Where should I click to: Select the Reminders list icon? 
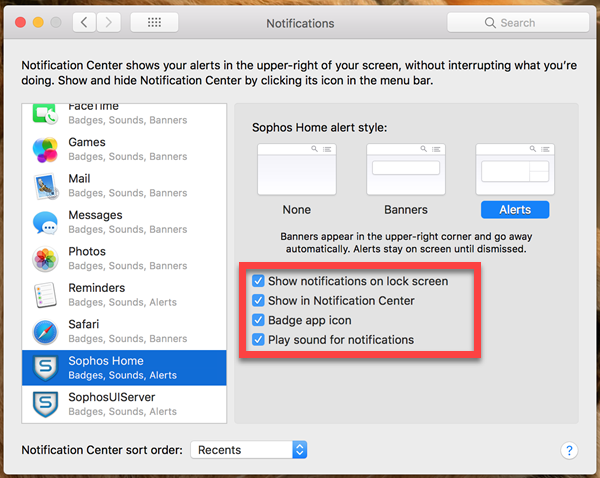point(45,295)
